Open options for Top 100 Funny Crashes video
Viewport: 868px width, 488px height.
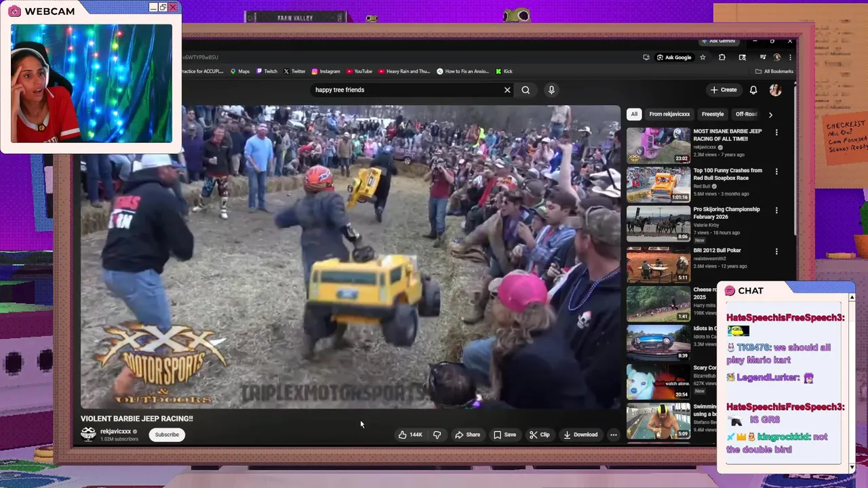click(776, 171)
